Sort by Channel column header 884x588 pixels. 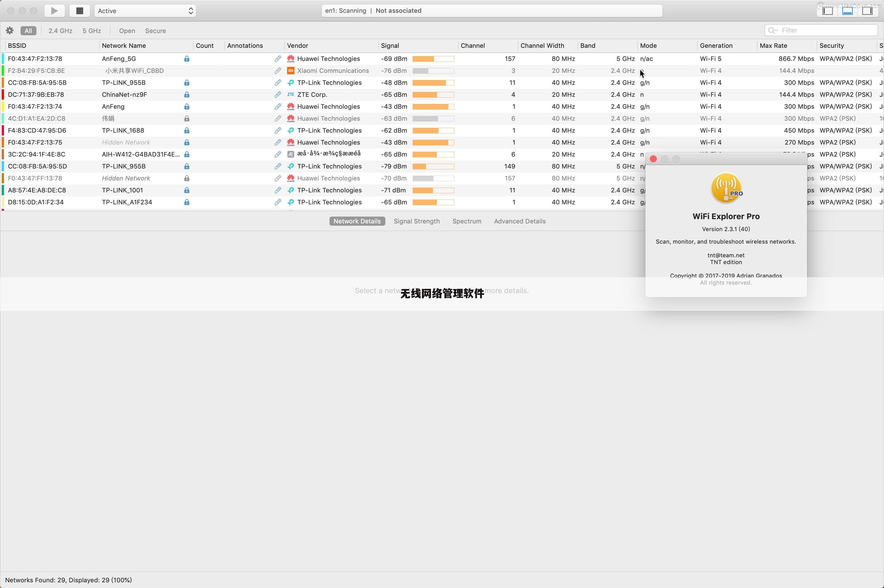click(x=473, y=45)
